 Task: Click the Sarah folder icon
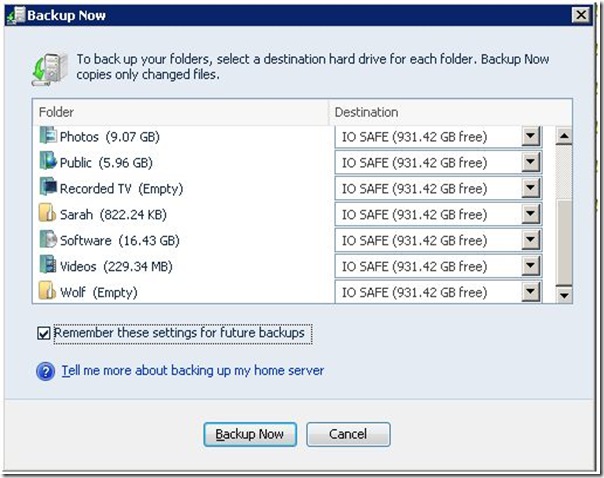click(x=47, y=214)
